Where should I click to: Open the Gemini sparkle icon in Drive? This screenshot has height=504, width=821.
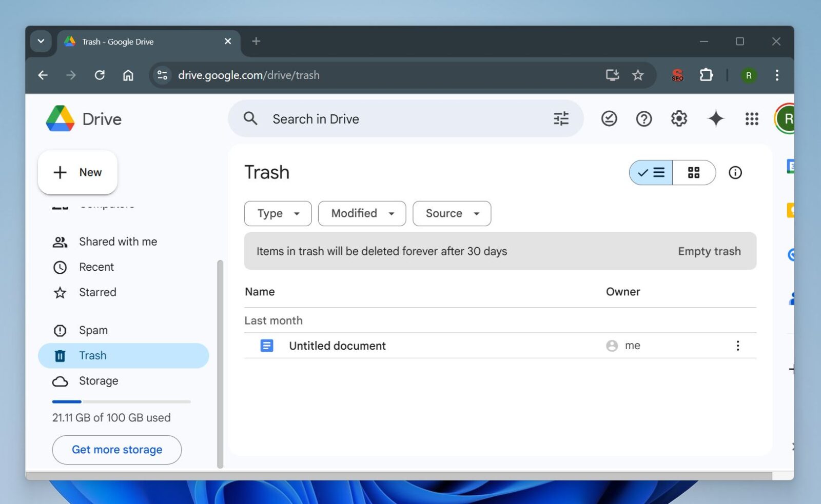(716, 118)
